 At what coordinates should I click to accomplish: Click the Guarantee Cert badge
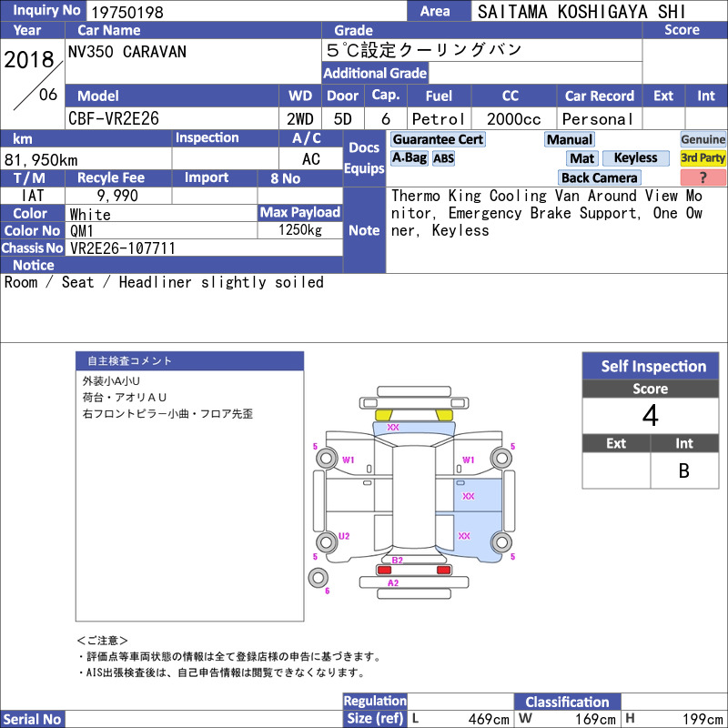438,139
